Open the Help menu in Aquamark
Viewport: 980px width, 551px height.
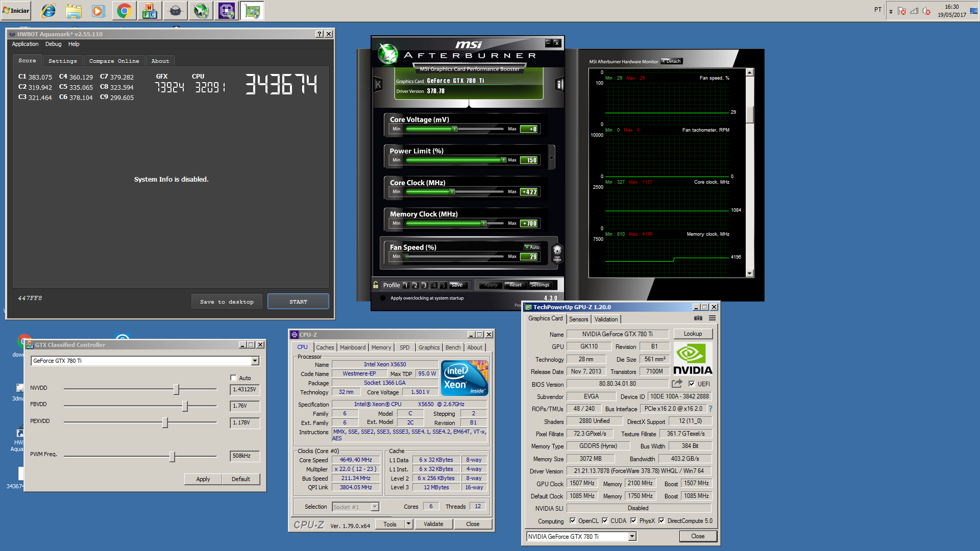tap(74, 44)
